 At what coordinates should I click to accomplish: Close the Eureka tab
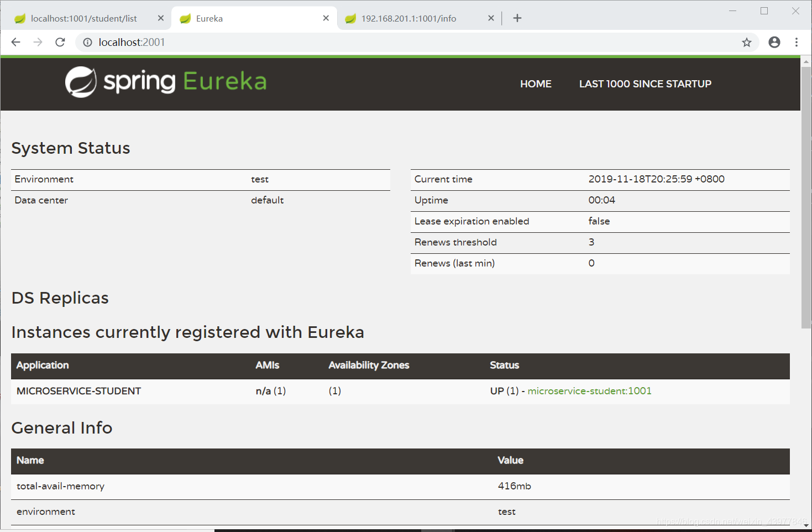tap(326, 18)
